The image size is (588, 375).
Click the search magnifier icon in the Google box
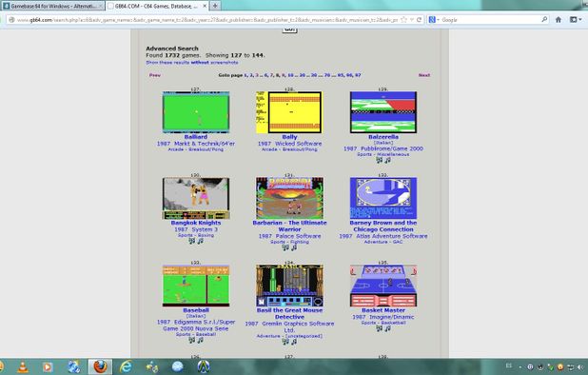click(x=544, y=19)
